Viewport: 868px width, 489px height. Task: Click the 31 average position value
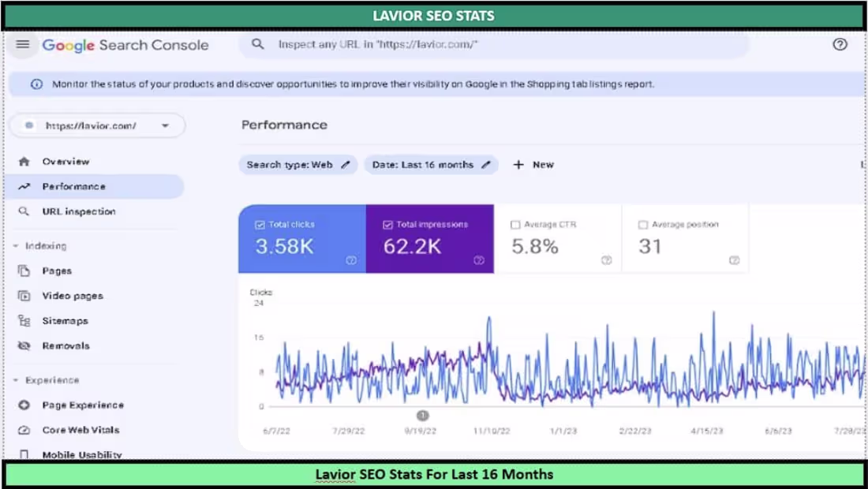(650, 246)
